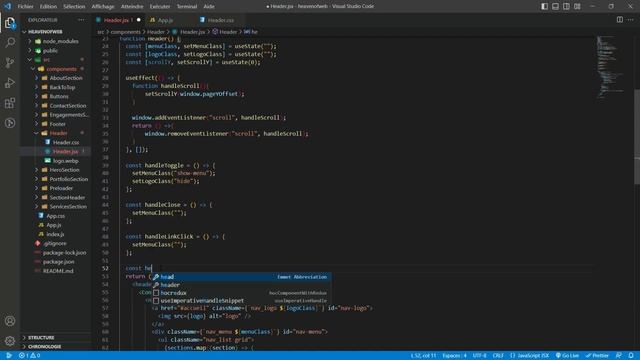
Task: Open the Exécuter menu
Action: (x=160, y=7)
